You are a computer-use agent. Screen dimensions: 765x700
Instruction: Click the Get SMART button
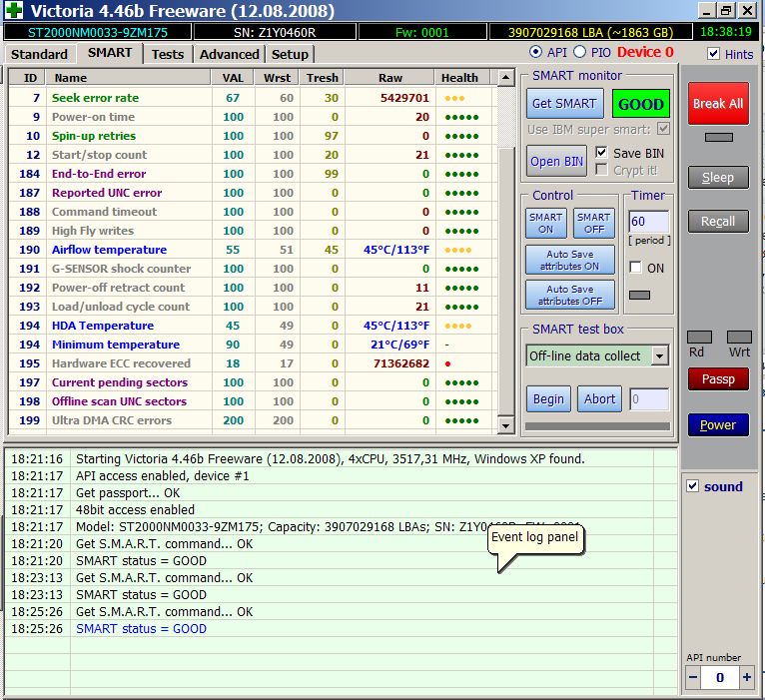tap(564, 104)
